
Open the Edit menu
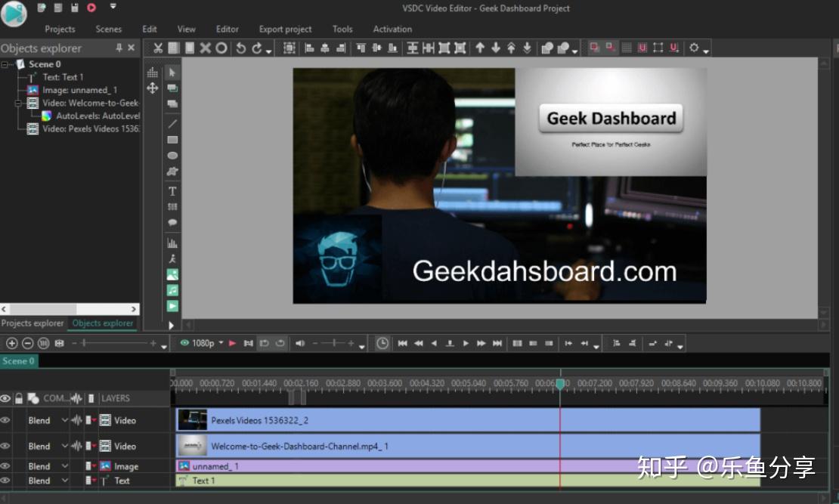pyautogui.click(x=150, y=29)
